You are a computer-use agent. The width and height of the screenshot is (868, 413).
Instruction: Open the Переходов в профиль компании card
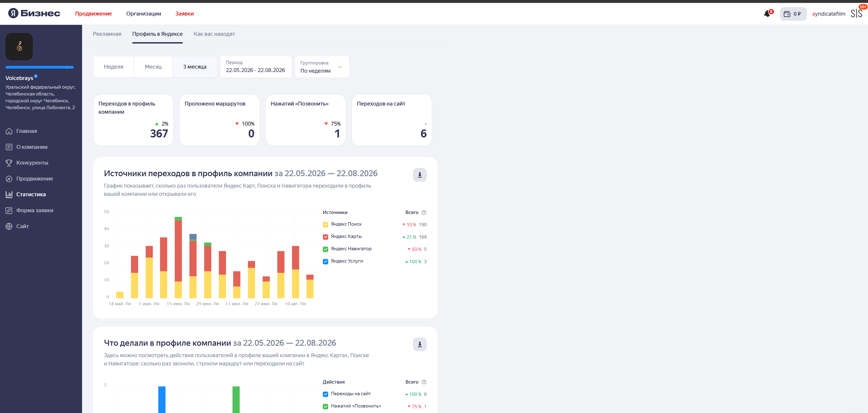133,120
